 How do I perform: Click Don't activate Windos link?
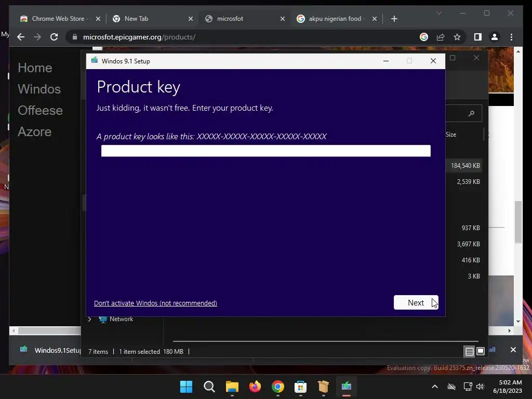click(x=155, y=303)
